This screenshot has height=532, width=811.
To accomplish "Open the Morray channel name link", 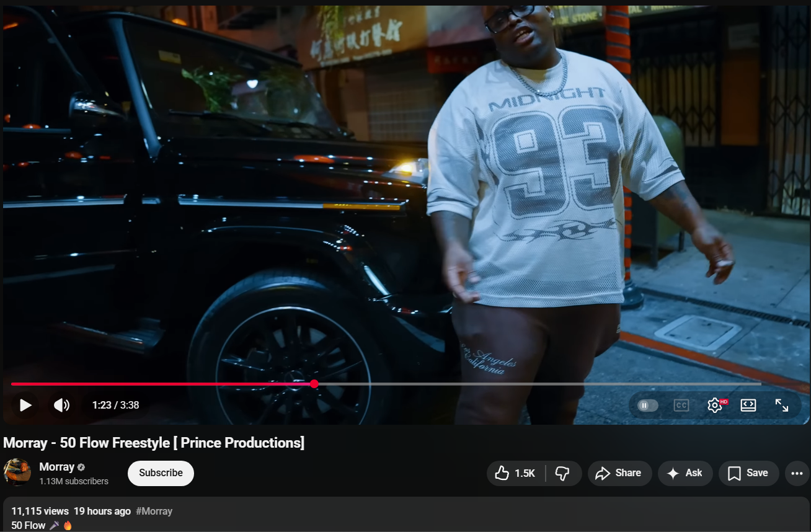I will (56, 467).
